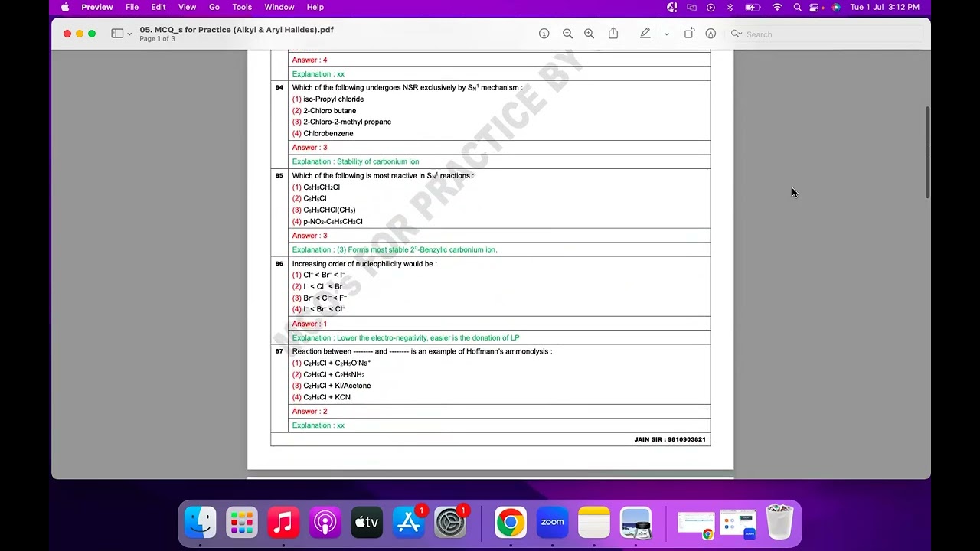Open System Settings from the Dock
Viewport: 980px width, 551px height.
tap(450, 523)
